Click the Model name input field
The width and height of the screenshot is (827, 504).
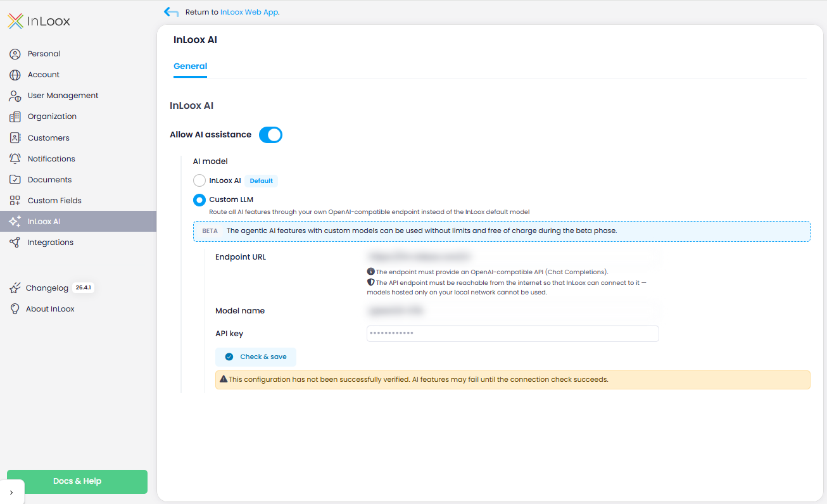click(513, 311)
